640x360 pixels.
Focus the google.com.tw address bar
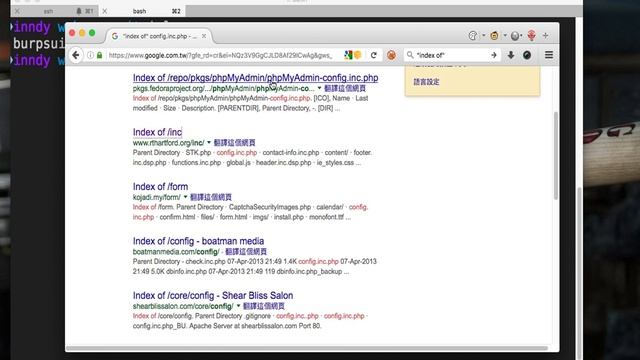pyautogui.click(x=220, y=55)
